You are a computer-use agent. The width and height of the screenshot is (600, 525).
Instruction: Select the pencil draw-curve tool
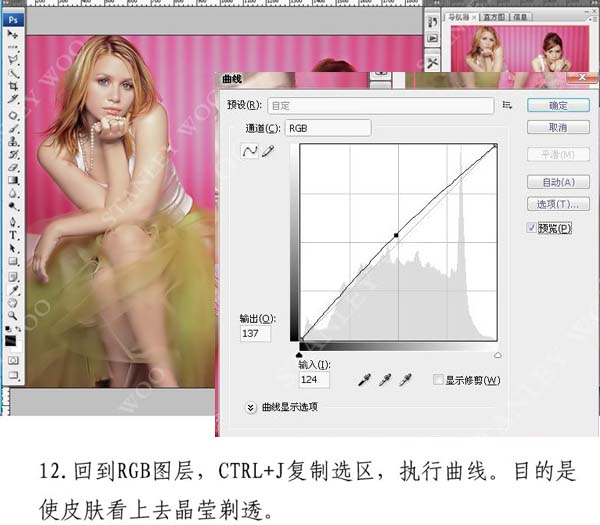268,150
